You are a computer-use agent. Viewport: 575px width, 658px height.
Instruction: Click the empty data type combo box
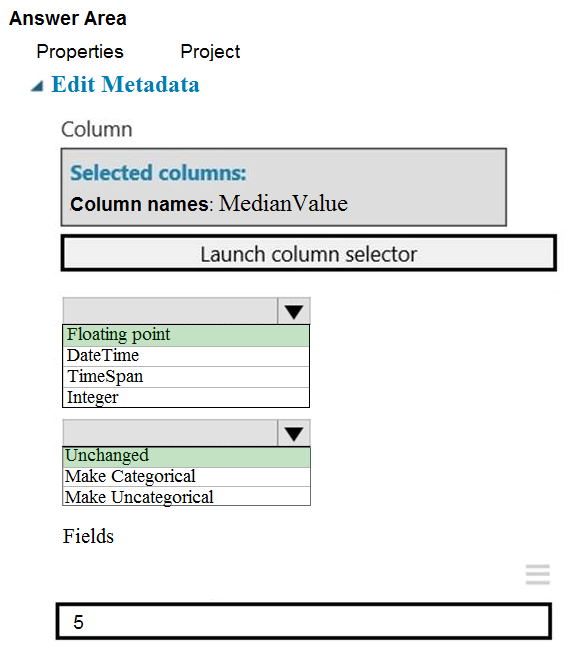(170, 311)
